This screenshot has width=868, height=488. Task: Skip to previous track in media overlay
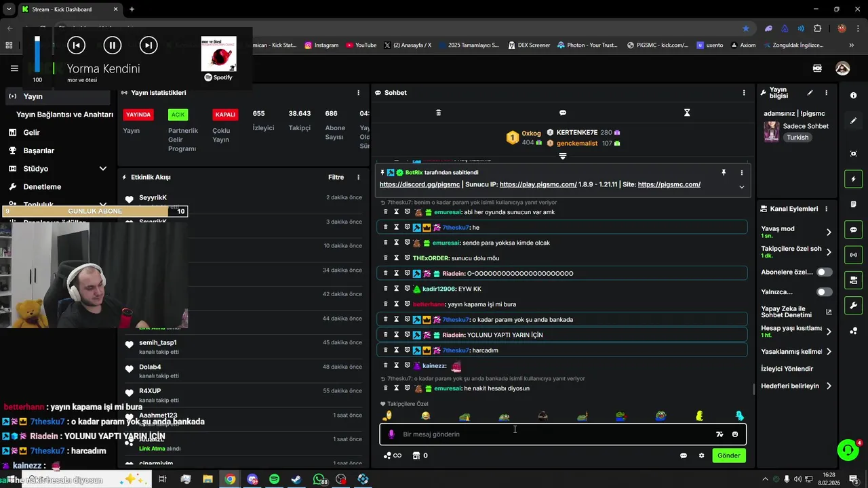77,45
